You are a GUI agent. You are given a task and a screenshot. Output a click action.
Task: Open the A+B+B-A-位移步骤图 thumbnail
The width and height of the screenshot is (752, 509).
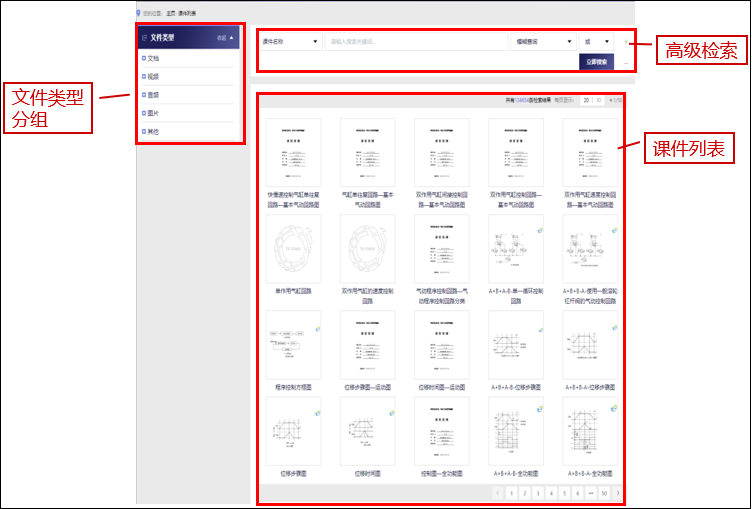pos(590,344)
